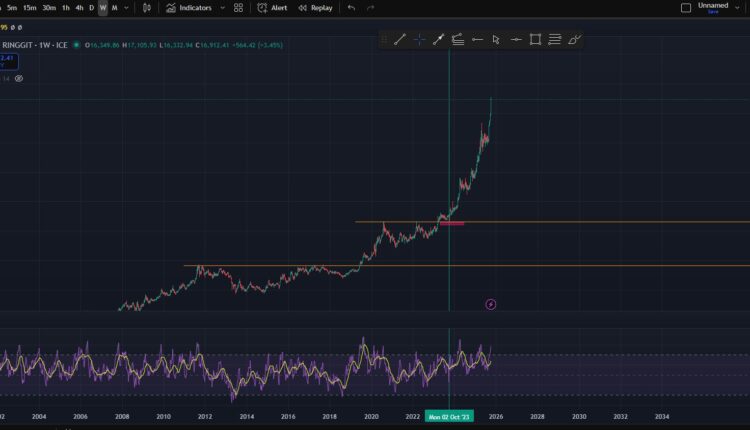Create a new Alert

[x=272, y=8]
